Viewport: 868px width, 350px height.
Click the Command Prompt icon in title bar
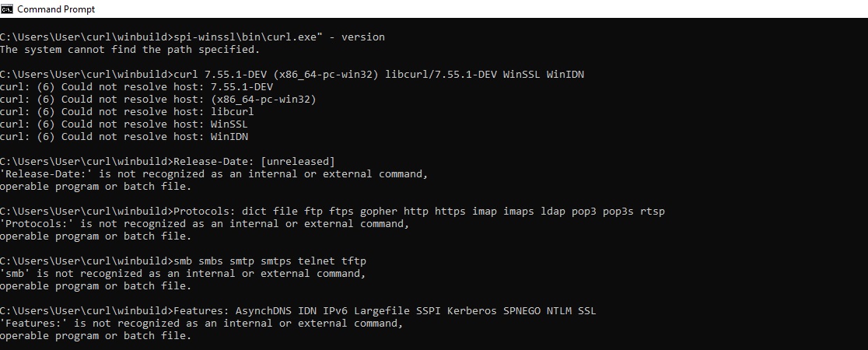pyautogui.click(x=8, y=9)
